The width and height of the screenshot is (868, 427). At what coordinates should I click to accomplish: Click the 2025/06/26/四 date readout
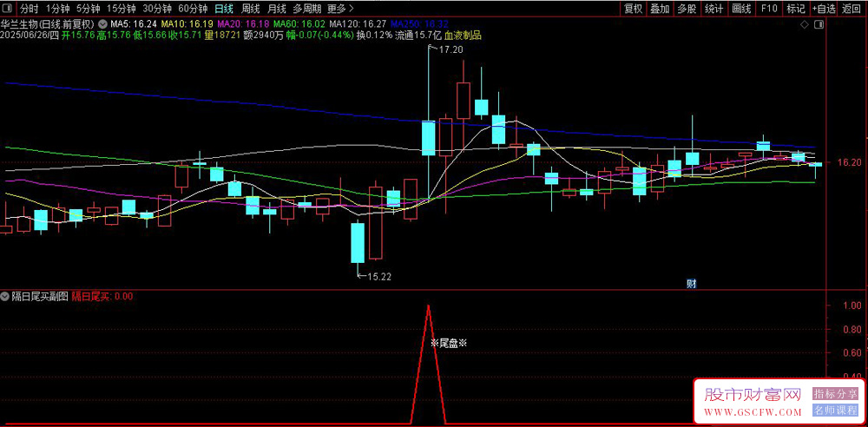[30, 35]
